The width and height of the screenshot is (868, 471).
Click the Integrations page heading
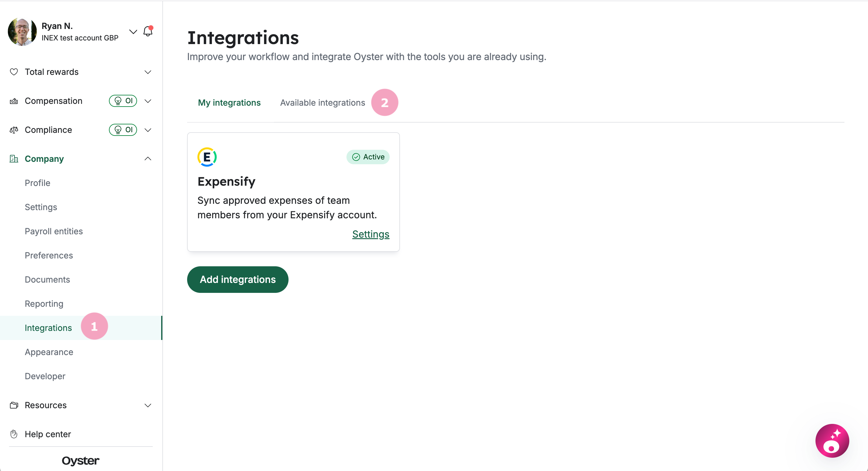[x=243, y=37]
